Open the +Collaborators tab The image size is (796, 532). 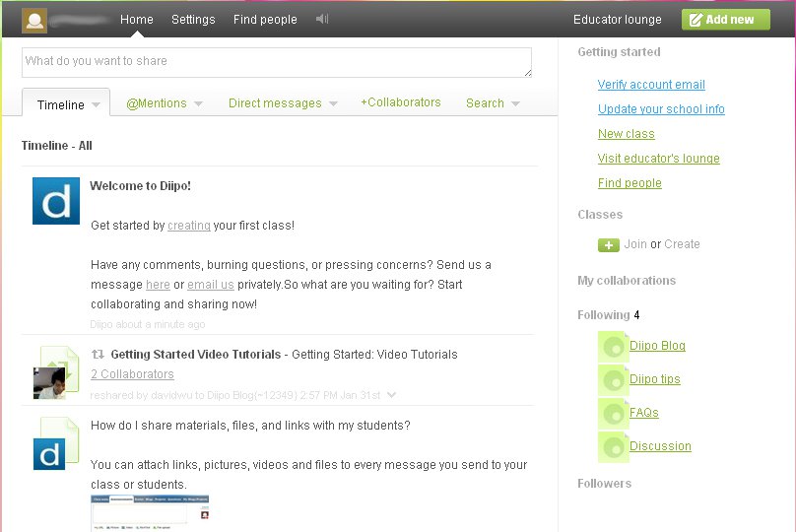401,102
